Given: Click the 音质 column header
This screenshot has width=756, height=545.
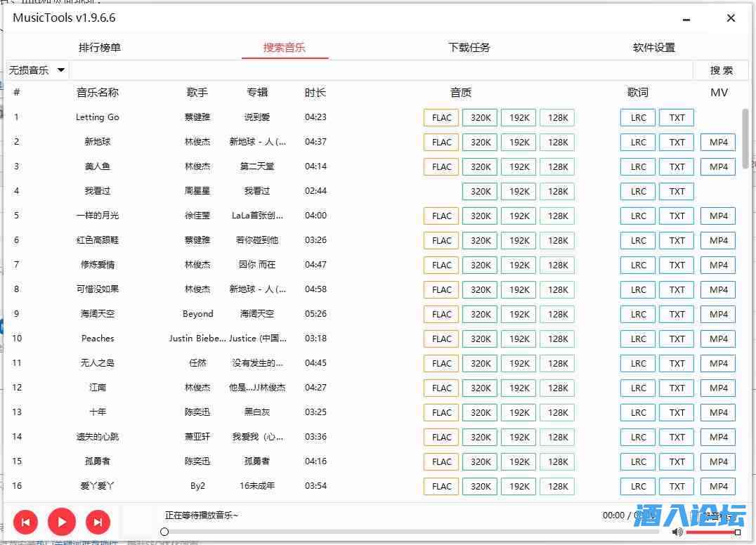Looking at the screenshot, I should 461,93.
